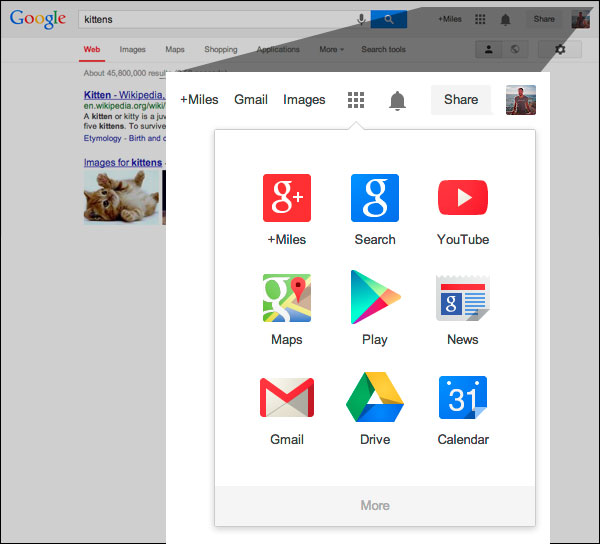Click the red envelope Gmail app icon
Viewport: 600px width, 544px height.
(286, 398)
